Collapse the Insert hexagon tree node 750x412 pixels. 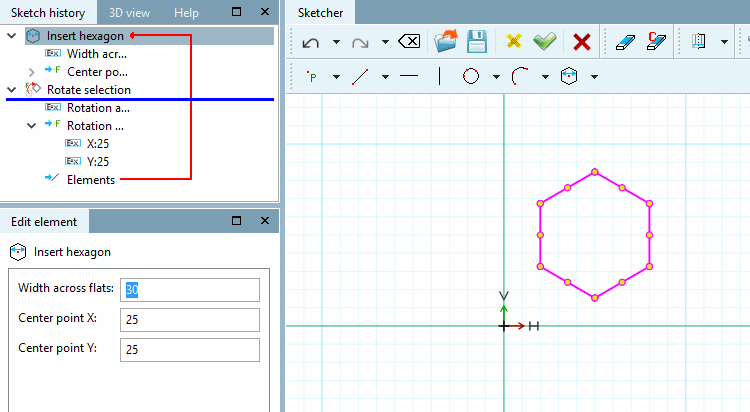[12, 36]
